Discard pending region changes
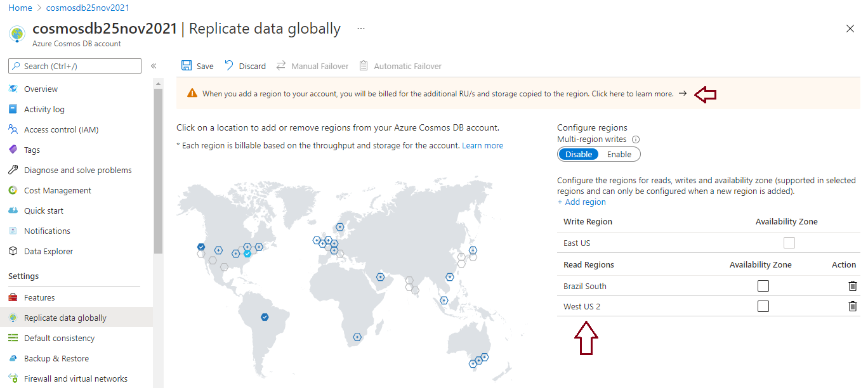868x388 pixels. click(246, 66)
